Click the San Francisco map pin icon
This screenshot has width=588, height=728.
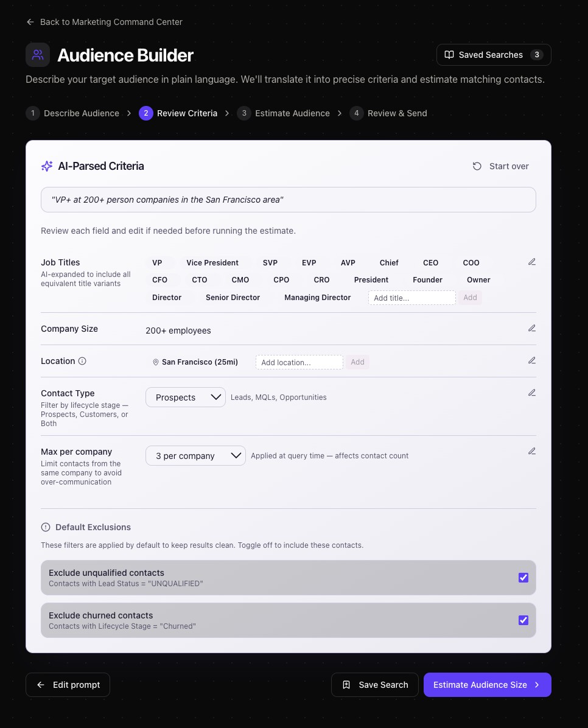156,362
